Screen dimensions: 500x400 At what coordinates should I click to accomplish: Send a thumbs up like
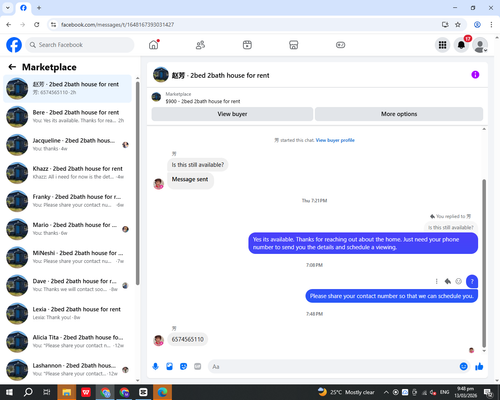pos(479,367)
